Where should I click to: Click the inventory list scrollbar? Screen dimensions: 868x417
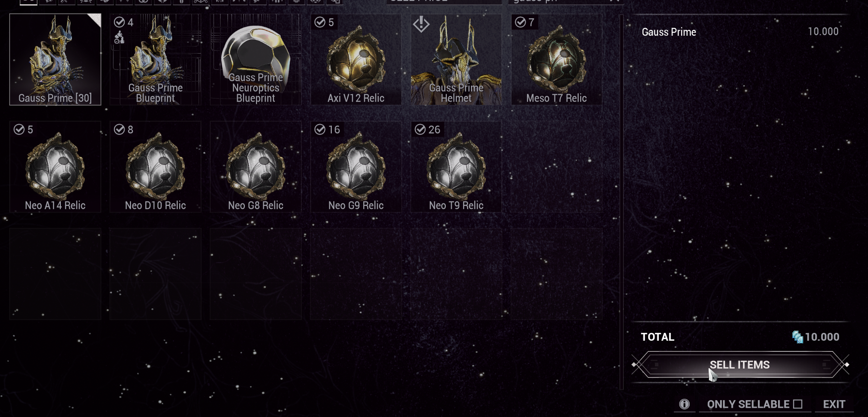[x=622, y=202]
